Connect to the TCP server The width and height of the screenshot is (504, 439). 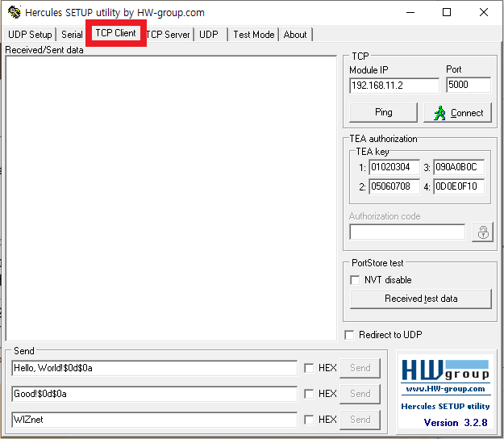(x=458, y=112)
